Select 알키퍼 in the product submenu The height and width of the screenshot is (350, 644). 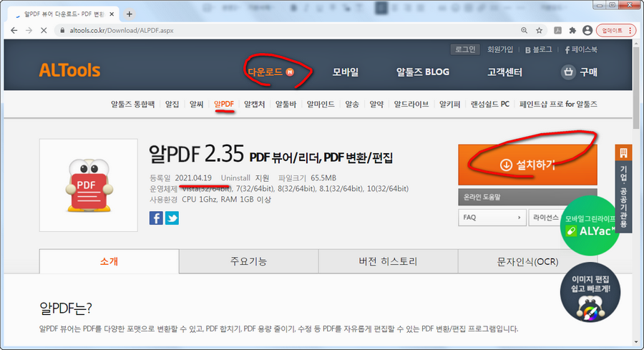click(450, 104)
